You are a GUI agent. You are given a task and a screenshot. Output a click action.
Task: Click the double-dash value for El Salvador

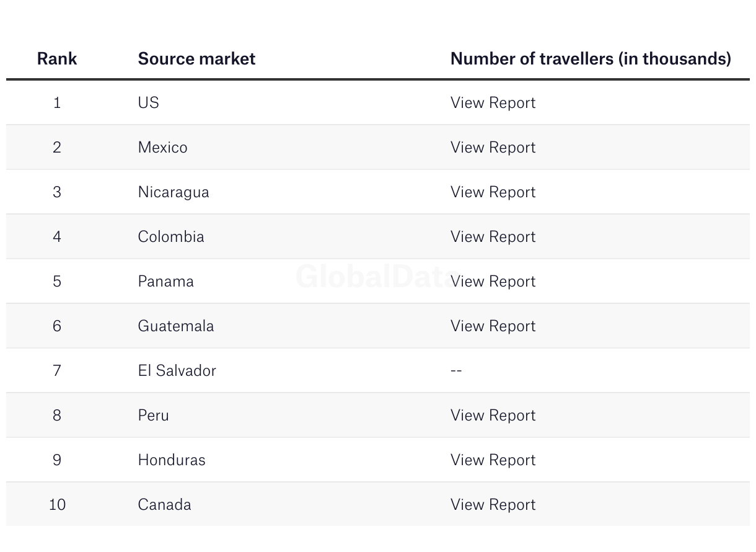pyautogui.click(x=456, y=371)
